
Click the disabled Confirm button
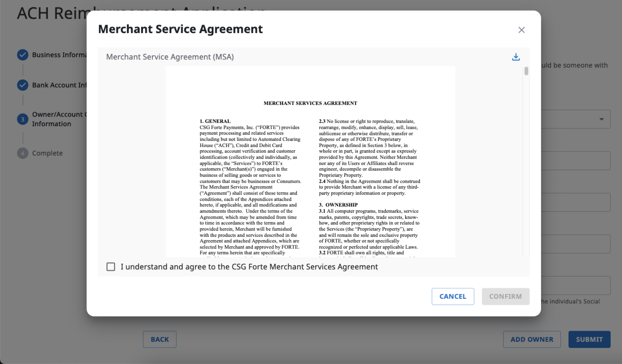pyautogui.click(x=506, y=296)
